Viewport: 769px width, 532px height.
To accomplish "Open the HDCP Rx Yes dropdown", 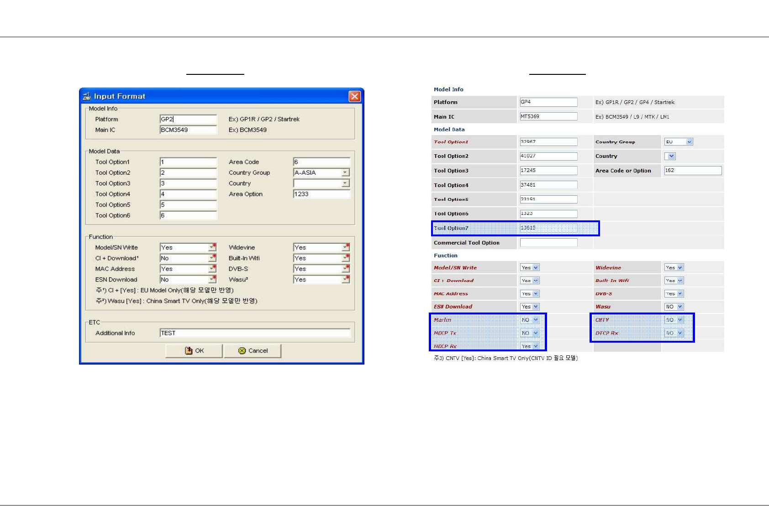I will pos(530,346).
